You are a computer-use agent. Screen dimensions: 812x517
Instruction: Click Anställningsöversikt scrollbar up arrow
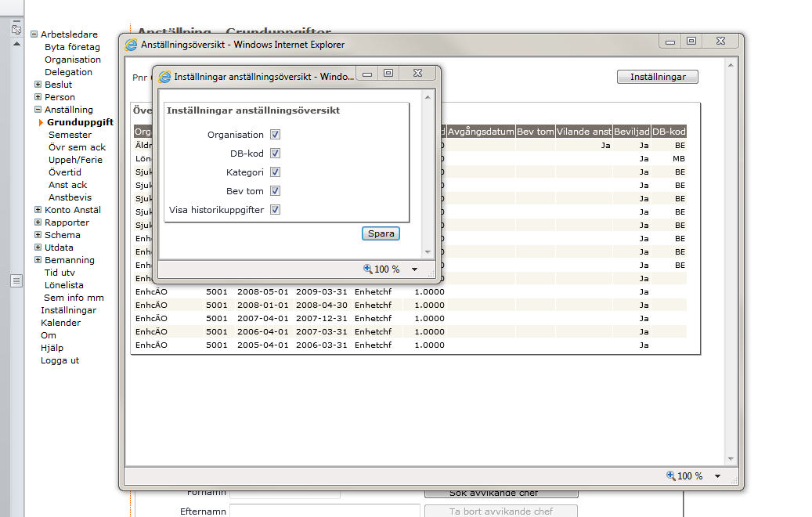tap(731, 65)
